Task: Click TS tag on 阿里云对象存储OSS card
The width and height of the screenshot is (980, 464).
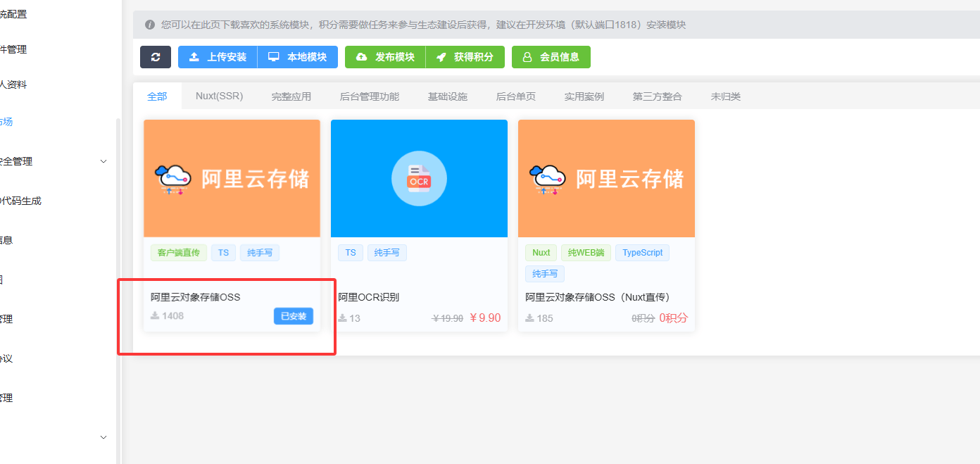Action: click(223, 253)
